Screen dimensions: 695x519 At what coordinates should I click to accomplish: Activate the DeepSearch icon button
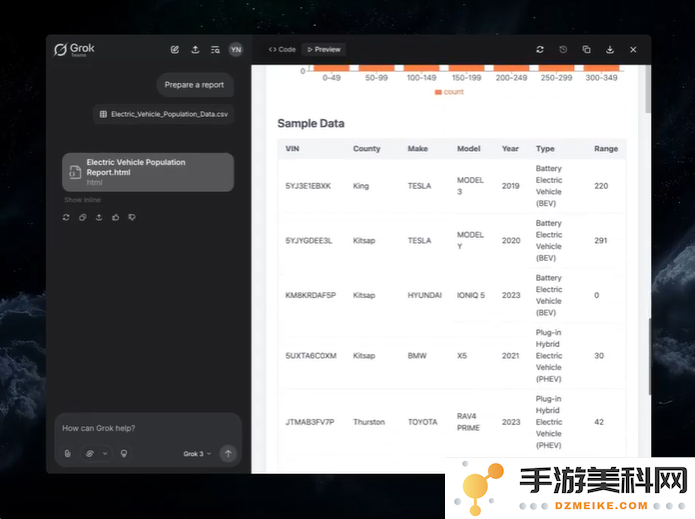point(90,453)
